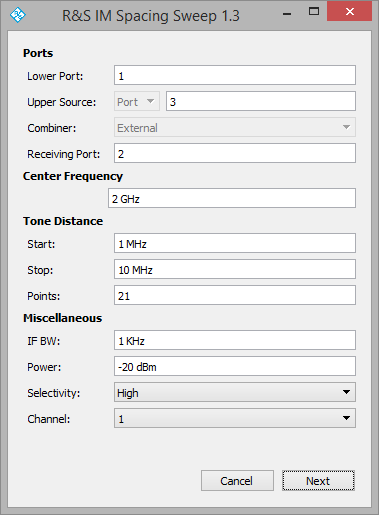379x515 pixels.
Task: Minimize the IM Spacing Sweep window
Action: [x=287, y=13]
